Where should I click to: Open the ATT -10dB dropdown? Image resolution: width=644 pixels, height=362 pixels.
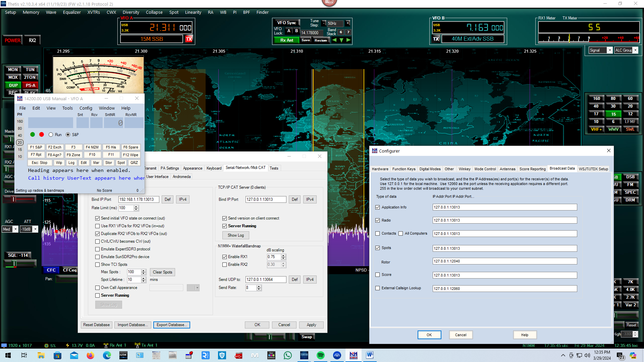[35, 229]
